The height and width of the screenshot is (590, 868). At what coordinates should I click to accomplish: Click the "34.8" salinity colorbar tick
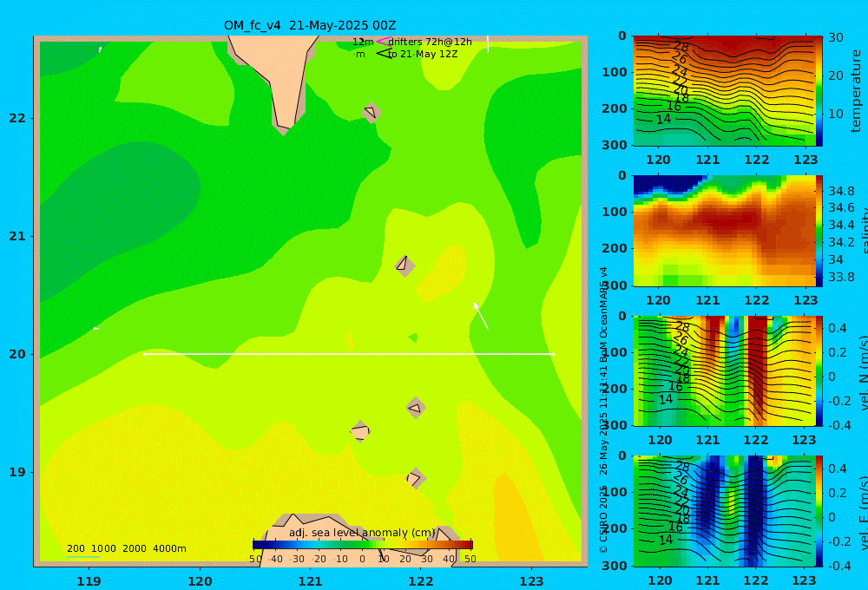coord(841,191)
